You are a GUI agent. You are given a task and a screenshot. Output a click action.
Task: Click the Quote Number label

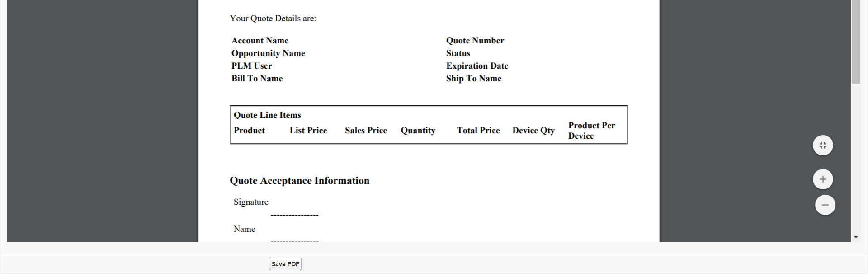pos(475,41)
